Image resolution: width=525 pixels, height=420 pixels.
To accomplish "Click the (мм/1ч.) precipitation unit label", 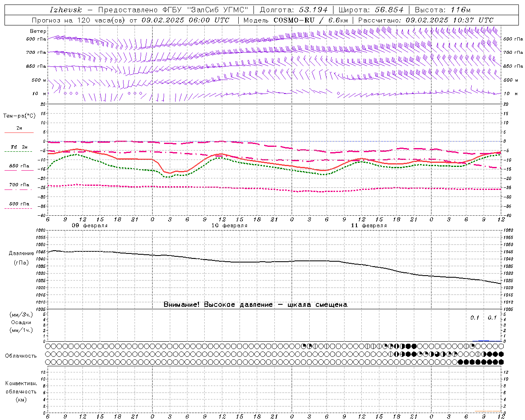I will click(21, 330).
